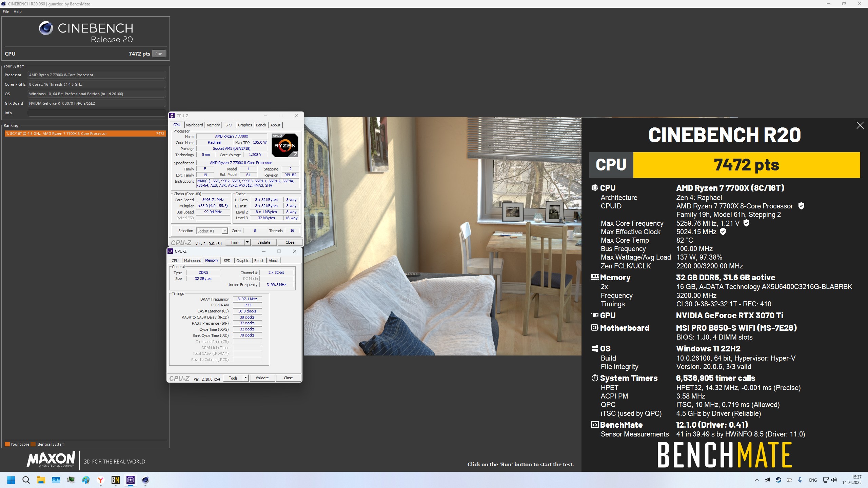The height and width of the screenshot is (488, 868).
Task: Click the shield icon beside Max Core Frequency
Action: (x=746, y=223)
